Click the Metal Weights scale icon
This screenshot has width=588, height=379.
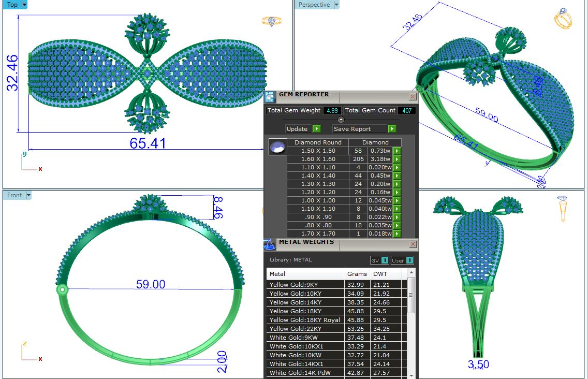tap(269, 244)
